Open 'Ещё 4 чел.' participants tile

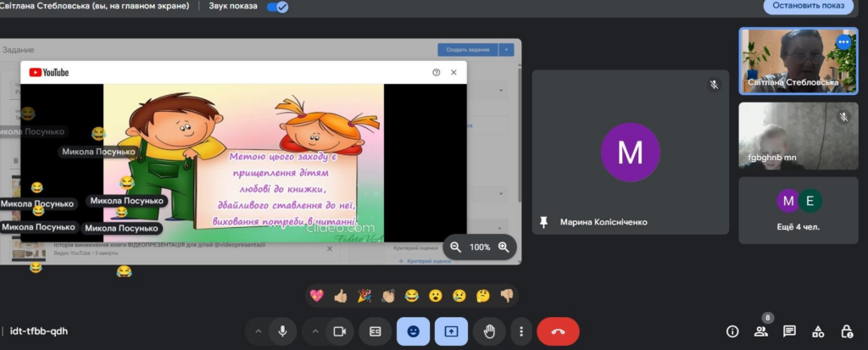[x=798, y=210]
